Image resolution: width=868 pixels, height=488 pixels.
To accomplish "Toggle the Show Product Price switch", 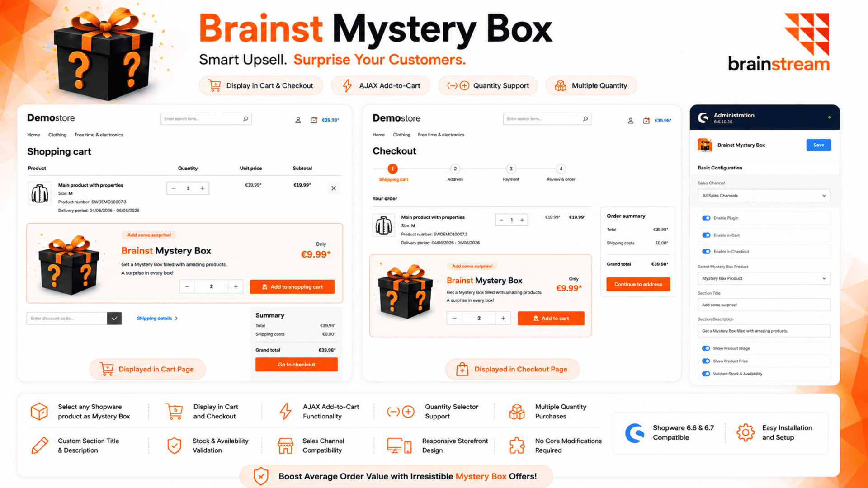I will (x=706, y=361).
